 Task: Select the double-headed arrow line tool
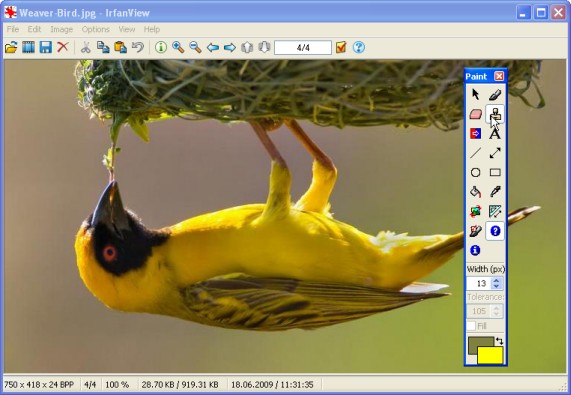(x=495, y=153)
